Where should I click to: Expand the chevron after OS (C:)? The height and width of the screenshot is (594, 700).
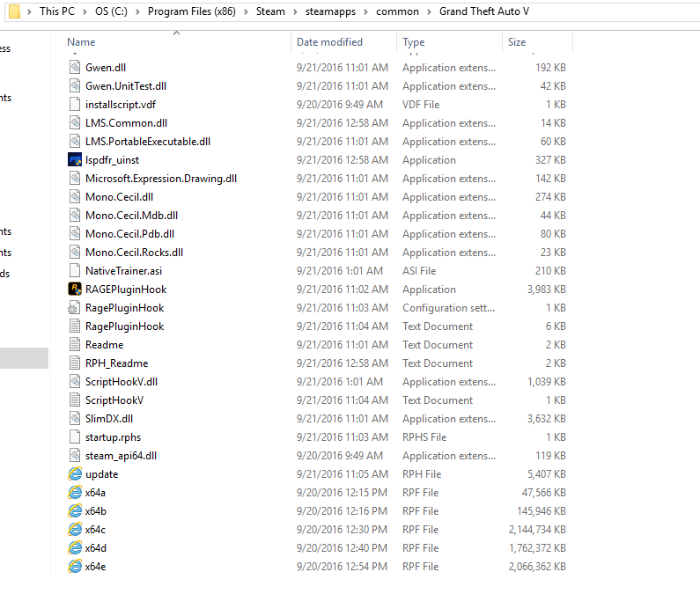(x=137, y=12)
